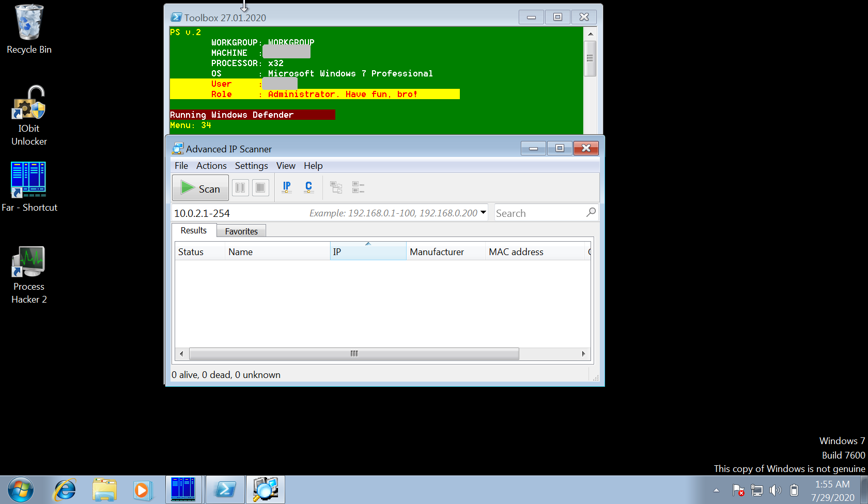
Task: Open the taskbar clock showing 1:55 AM
Action: pos(832,491)
